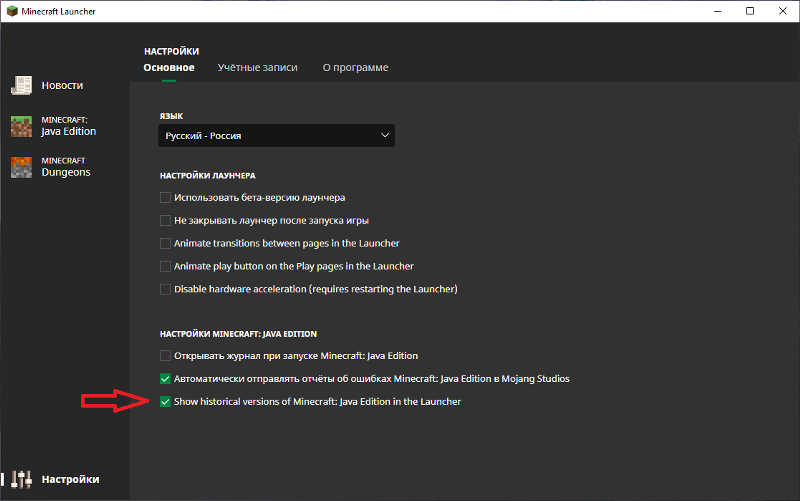Enable Disable hardware acceleration option
This screenshot has height=501, width=800.
point(166,289)
